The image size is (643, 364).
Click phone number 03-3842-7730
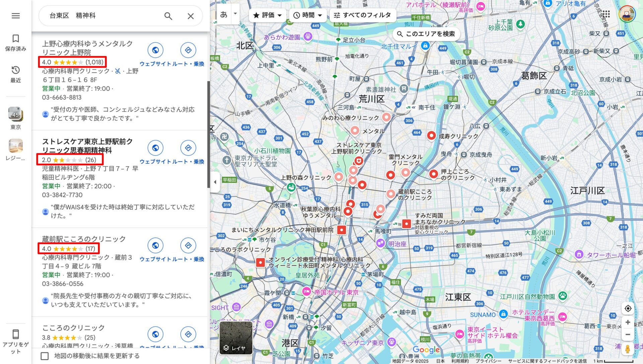62,195
